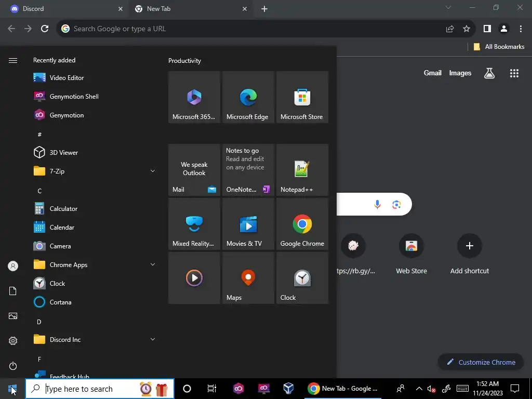
Task: Open Calculator from app list
Action: pyautogui.click(x=95, y=209)
